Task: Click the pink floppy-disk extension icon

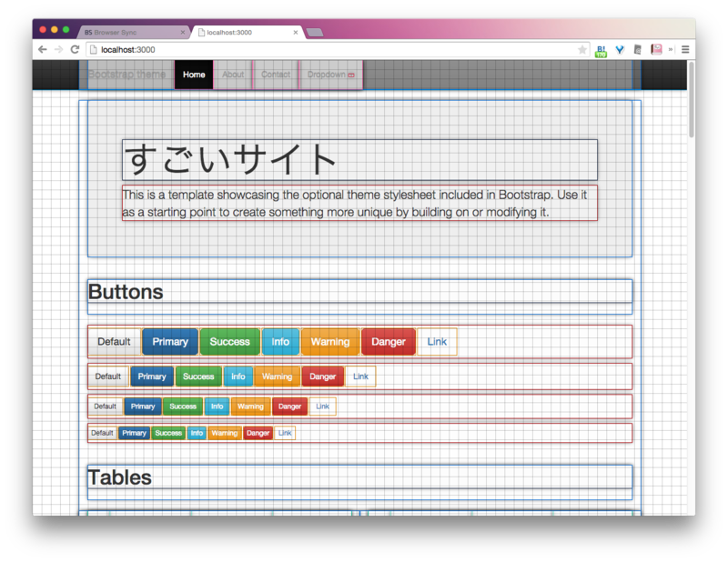Action: point(656,49)
